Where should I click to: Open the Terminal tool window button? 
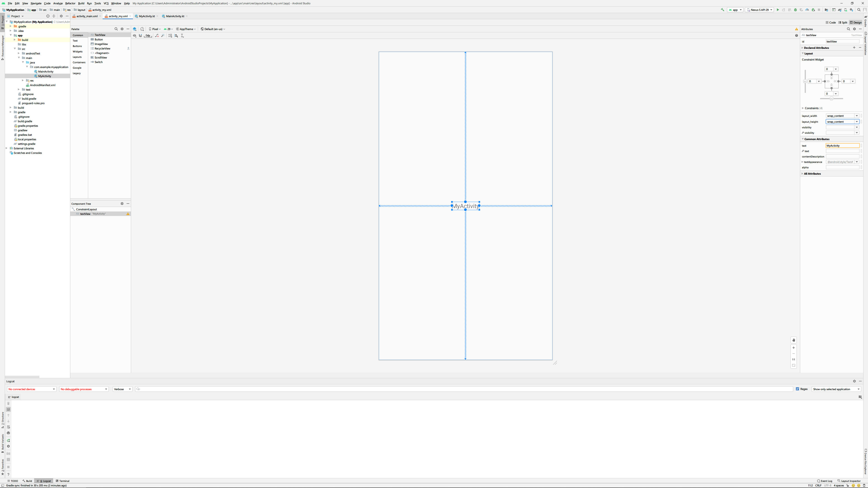pyautogui.click(x=63, y=481)
